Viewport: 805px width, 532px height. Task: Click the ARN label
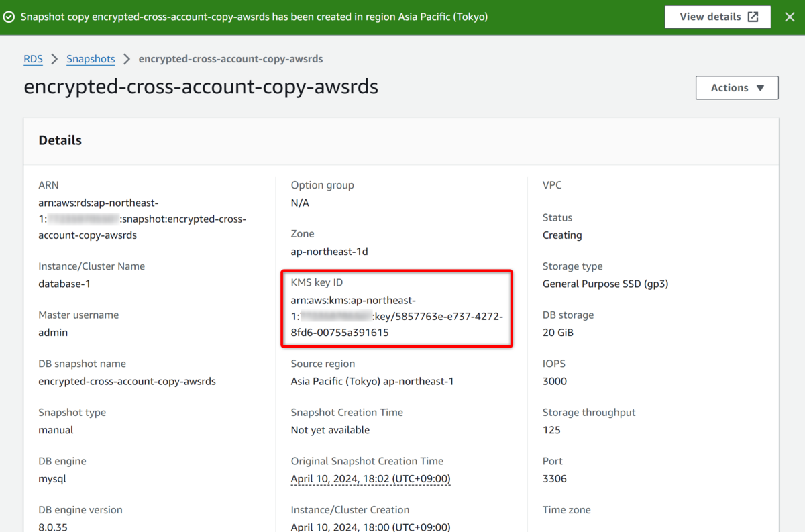pyautogui.click(x=48, y=185)
